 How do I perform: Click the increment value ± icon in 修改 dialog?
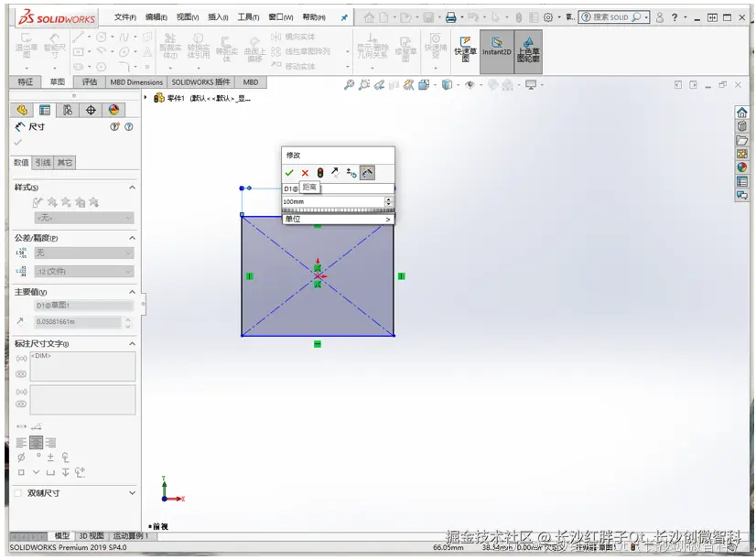tap(351, 173)
